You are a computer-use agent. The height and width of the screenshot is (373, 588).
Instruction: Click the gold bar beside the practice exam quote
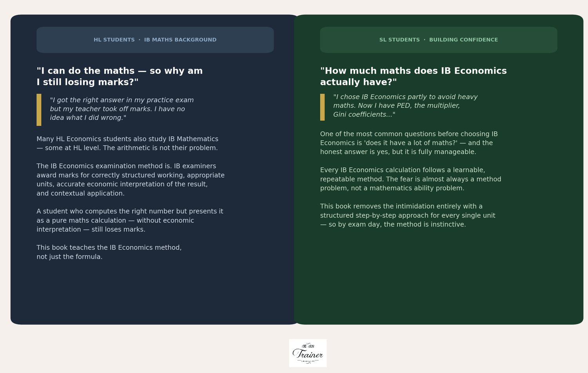point(39,110)
